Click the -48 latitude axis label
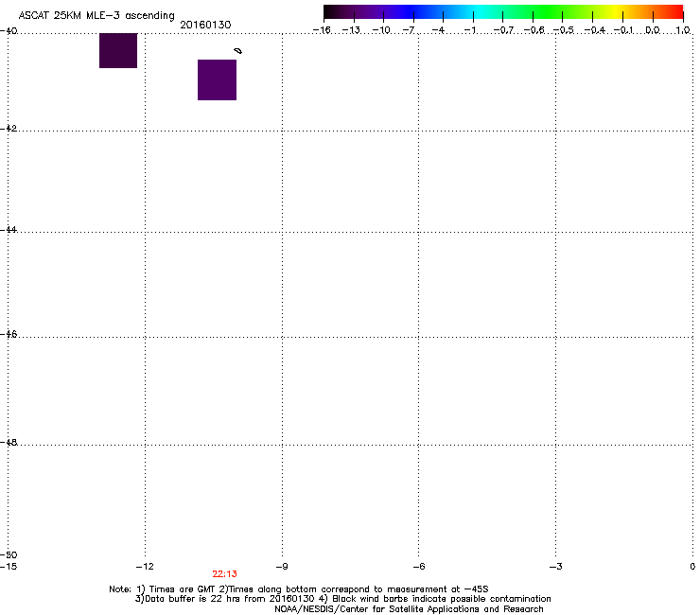The width and height of the screenshot is (700, 615). (x=9, y=442)
